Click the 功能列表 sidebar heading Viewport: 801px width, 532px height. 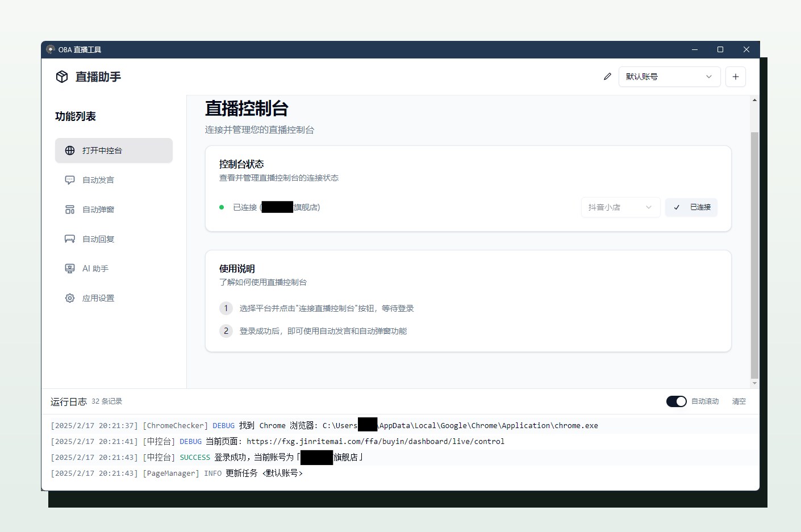(x=76, y=116)
